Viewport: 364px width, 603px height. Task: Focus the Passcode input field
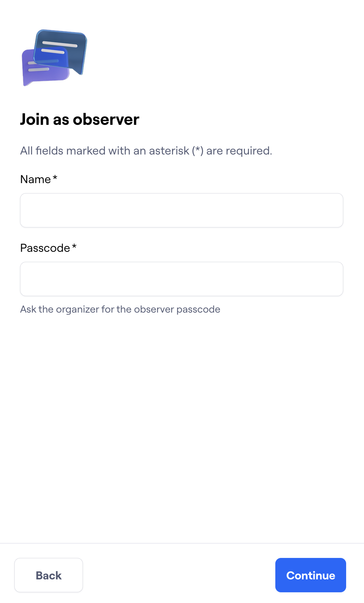tap(182, 279)
